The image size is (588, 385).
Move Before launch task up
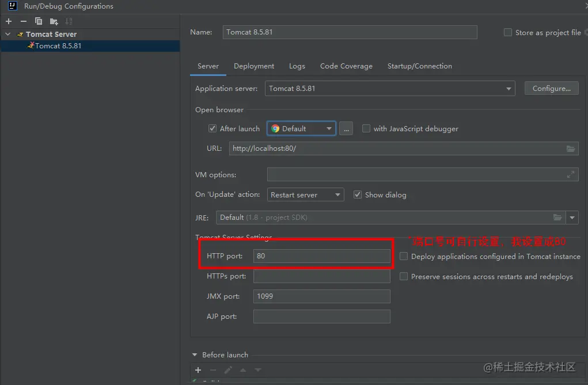(243, 370)
